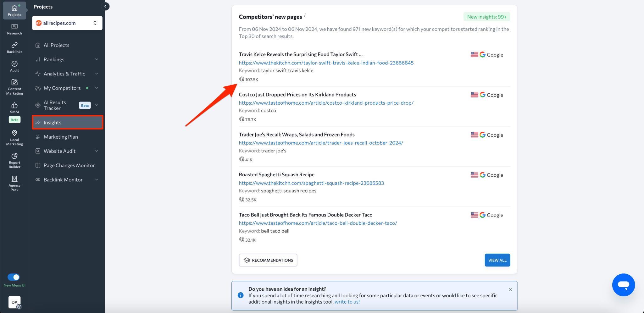Open the Research section icon

[14, 29]
